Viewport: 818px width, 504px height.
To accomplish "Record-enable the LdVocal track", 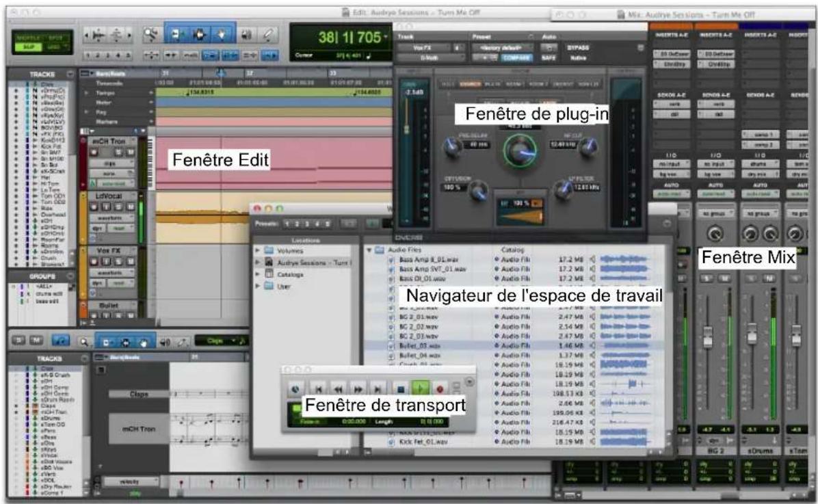I will point(94,207).
